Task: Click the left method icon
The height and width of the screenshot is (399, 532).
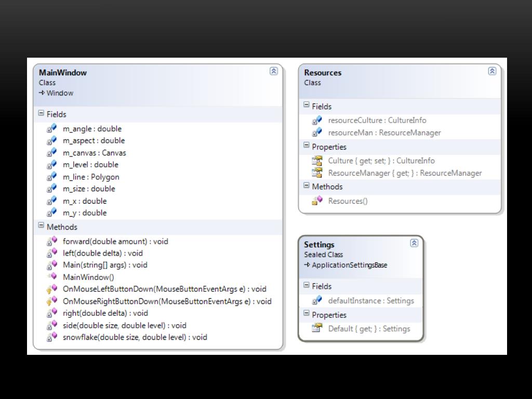Action: tap(51, 253)
